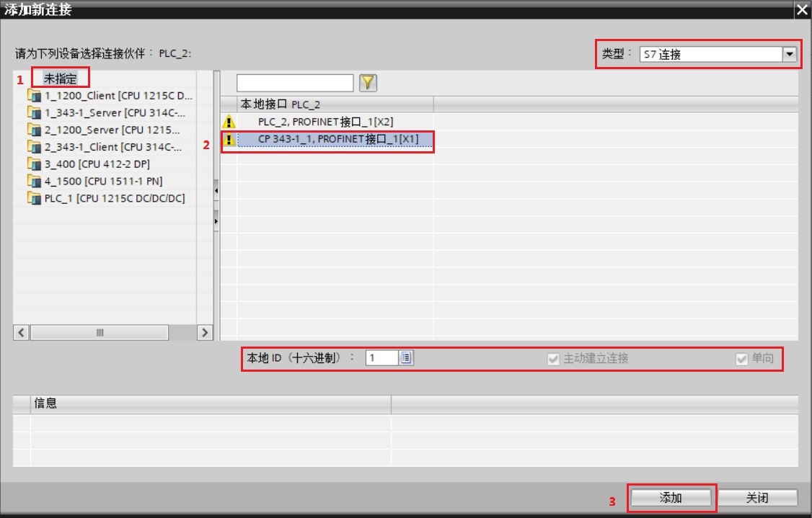Click the 本地接口 PLC_2 column header
This screenshot has height=518, width=812.
335,104
